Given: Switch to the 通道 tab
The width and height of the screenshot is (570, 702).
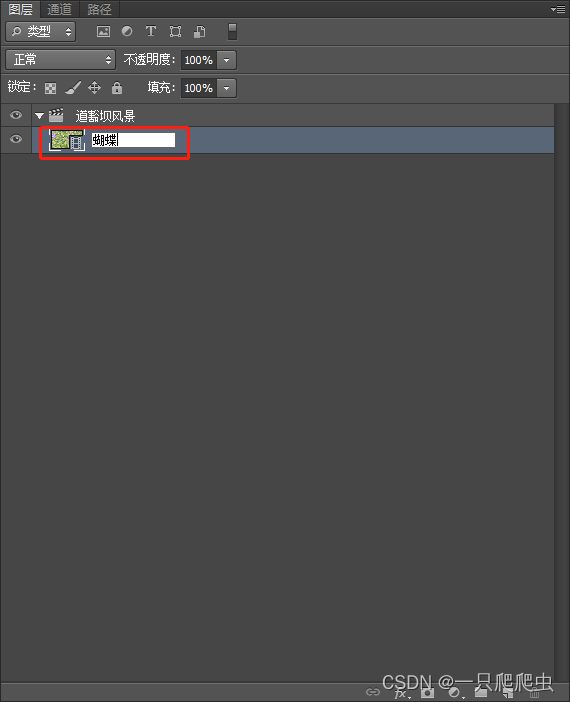Looking at the screenshot, I should [x=60, y=9].
